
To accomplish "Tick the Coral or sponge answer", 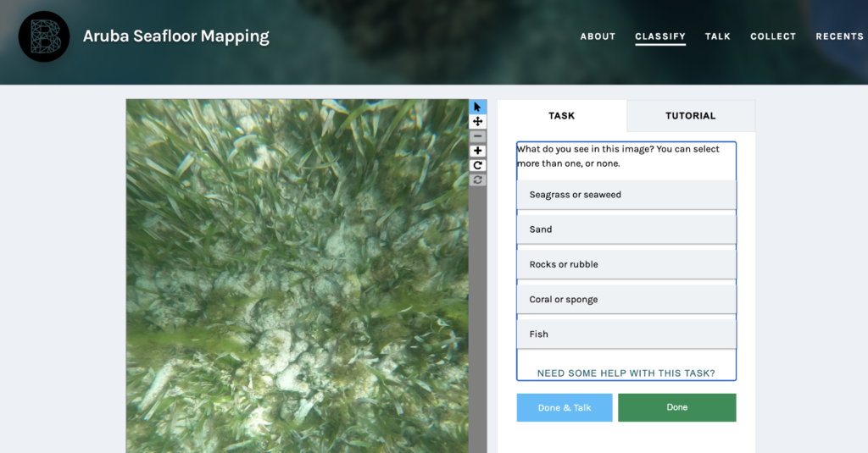I will tap(626, 299).
